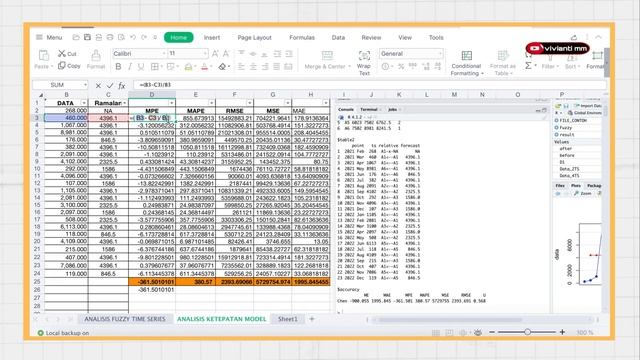This screenshot has width=640, height=360.
Task: Click the Center horizontally icon
Action: (253, 67)
